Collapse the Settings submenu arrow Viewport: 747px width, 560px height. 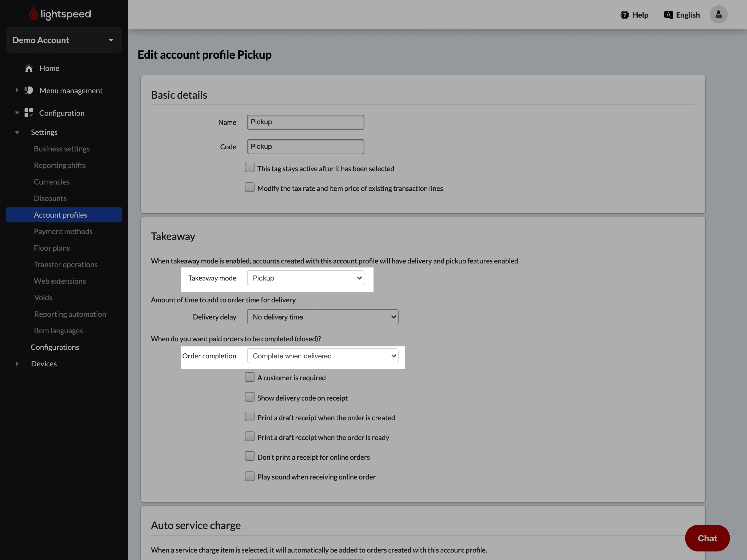pyautogui.click(x=17, y=132)
